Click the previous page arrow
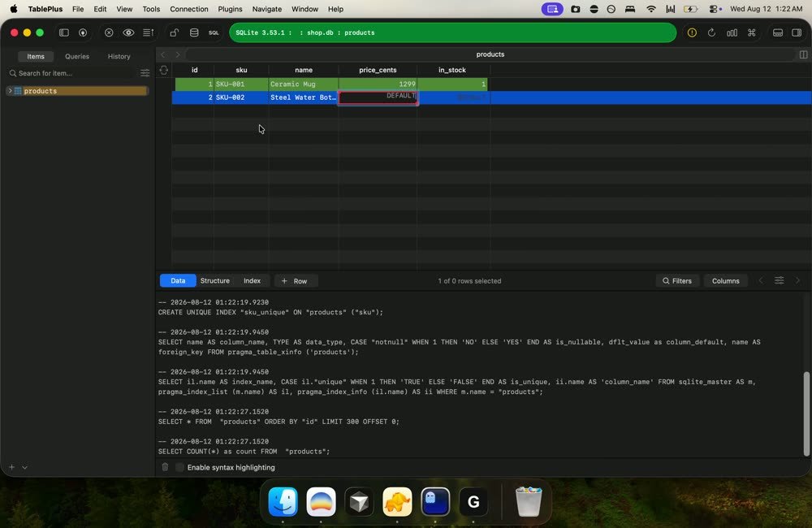 761,280
